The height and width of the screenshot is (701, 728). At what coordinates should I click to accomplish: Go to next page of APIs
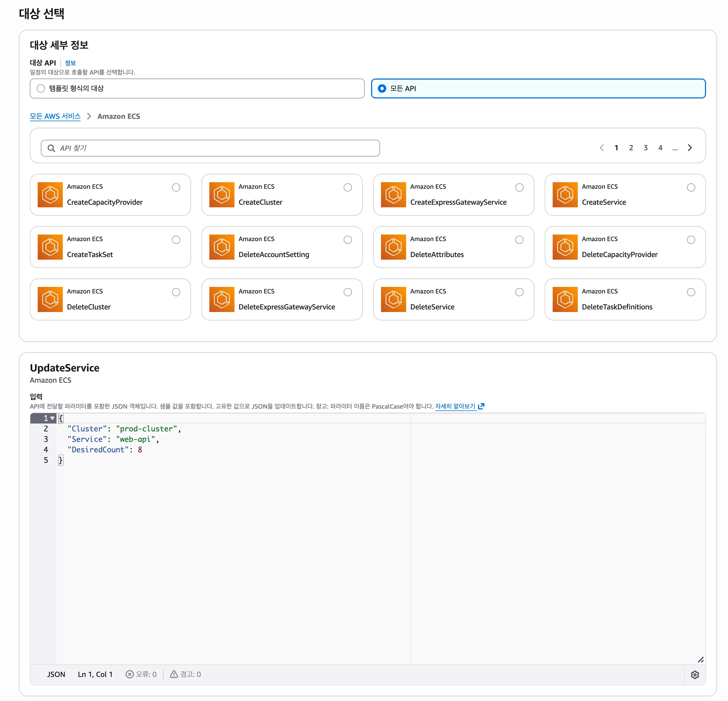tap(690, 147)
